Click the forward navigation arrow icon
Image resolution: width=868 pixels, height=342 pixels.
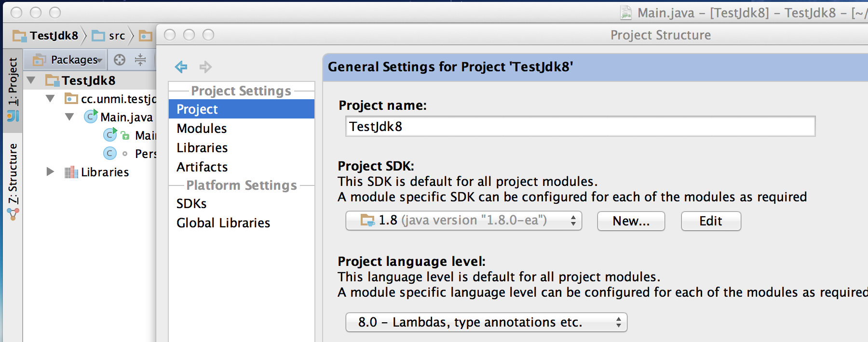[x=205, y=67]
